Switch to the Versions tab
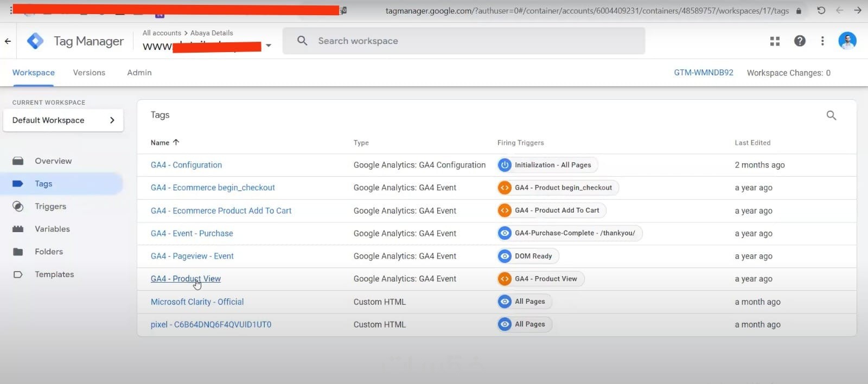 tap(89, 73)
